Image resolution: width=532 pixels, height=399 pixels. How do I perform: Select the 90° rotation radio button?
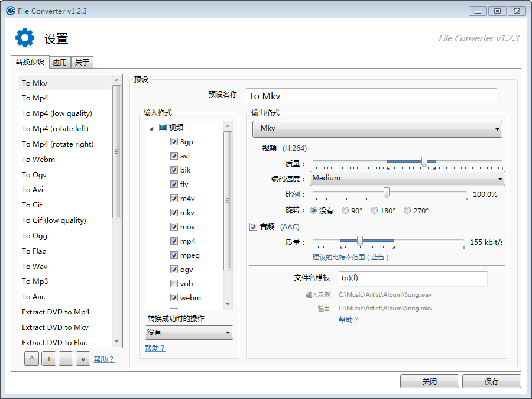coord(345,211)
